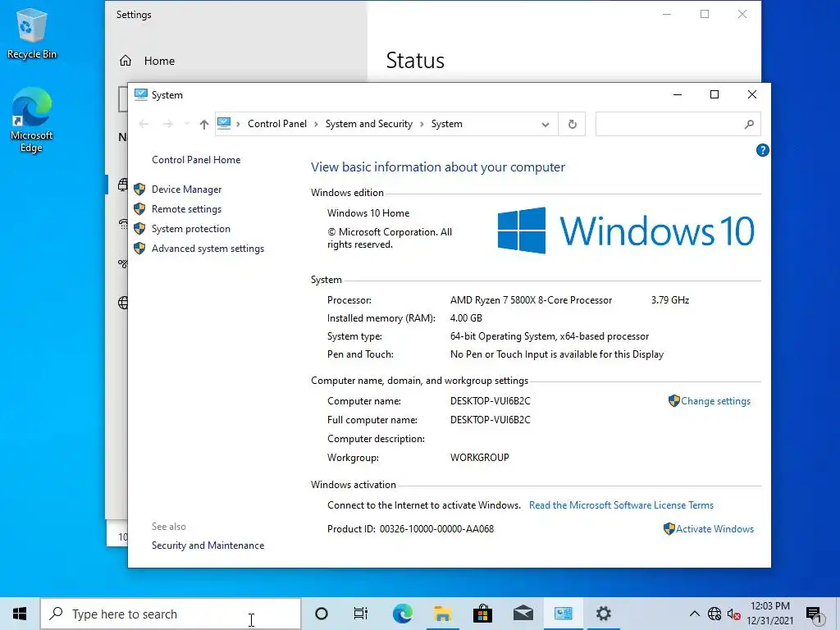Viewport: 840px width, 630px height.
Task: Click Control Panel in the breadcrumb
Action: [277, 124]
